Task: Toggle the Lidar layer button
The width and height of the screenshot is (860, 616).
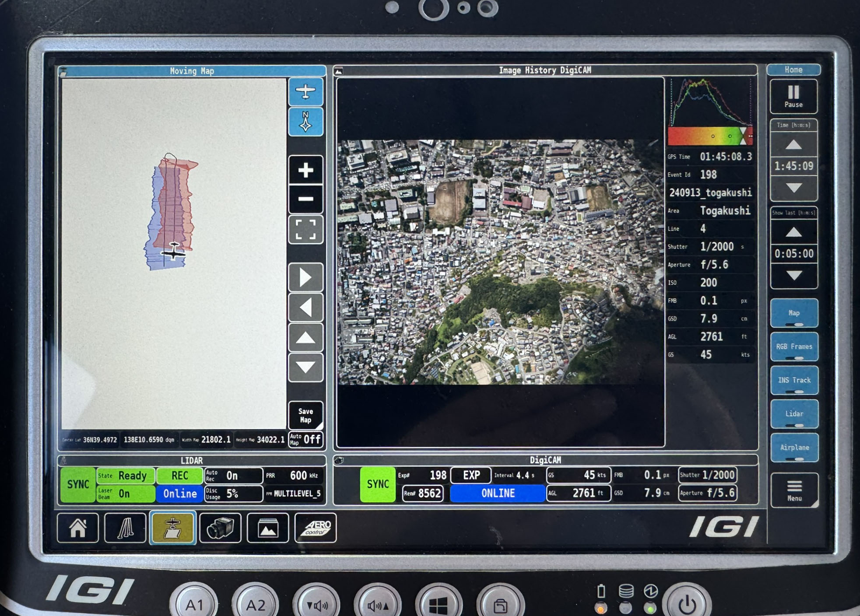Action: tap(794, 414)
